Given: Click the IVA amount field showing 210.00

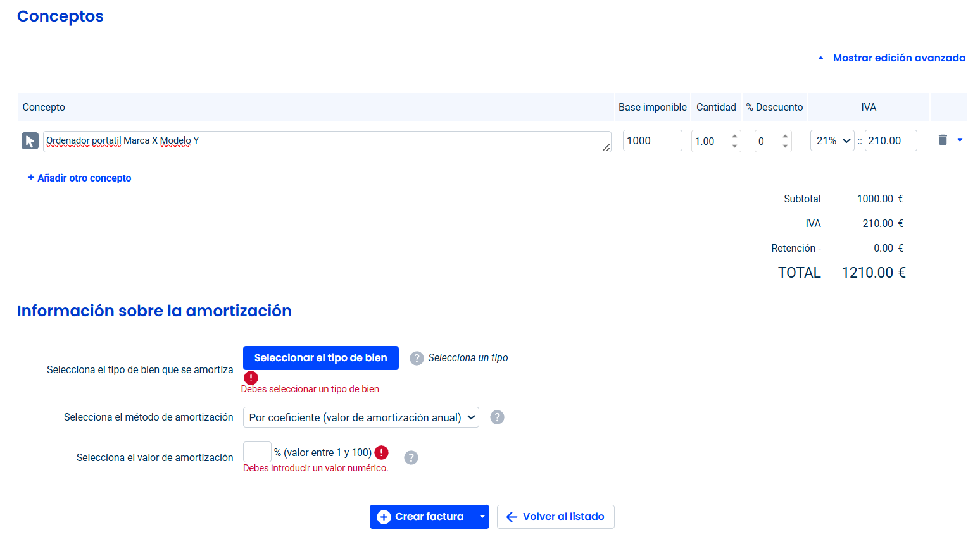Looking at the screenshot, I should point(891,140).
